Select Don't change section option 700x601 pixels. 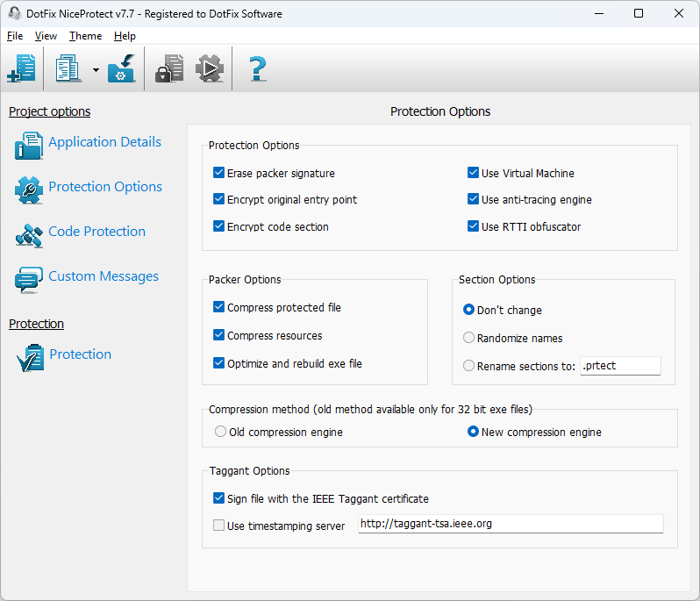468,310
